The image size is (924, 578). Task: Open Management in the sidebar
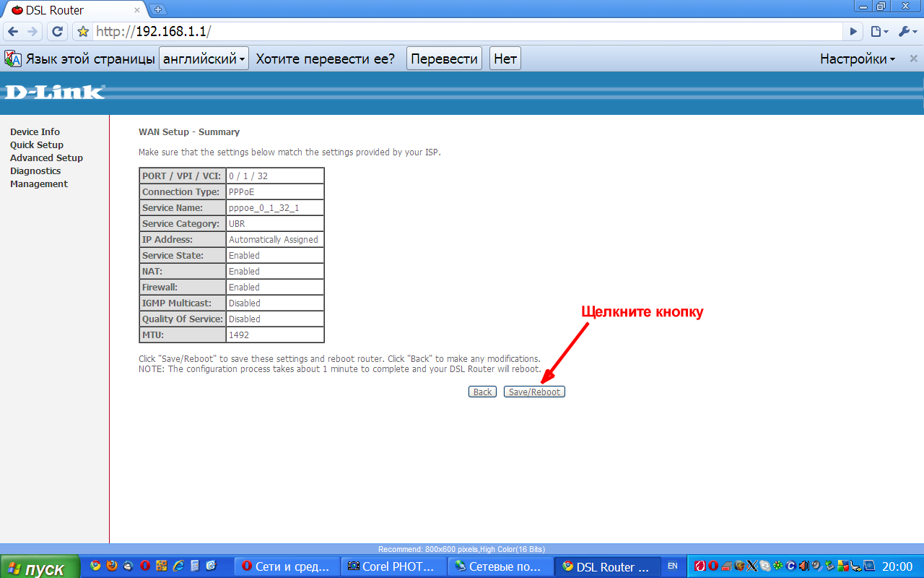[x=39, y=184]
